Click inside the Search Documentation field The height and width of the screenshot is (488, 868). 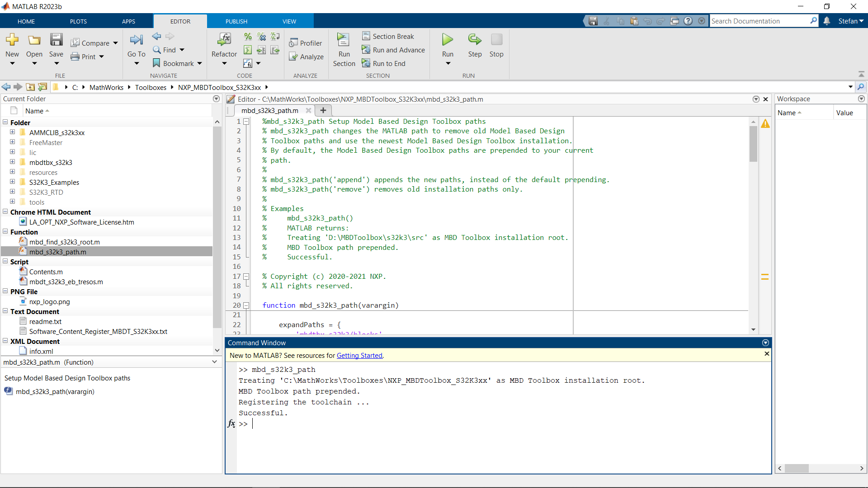tap(759, 21)
